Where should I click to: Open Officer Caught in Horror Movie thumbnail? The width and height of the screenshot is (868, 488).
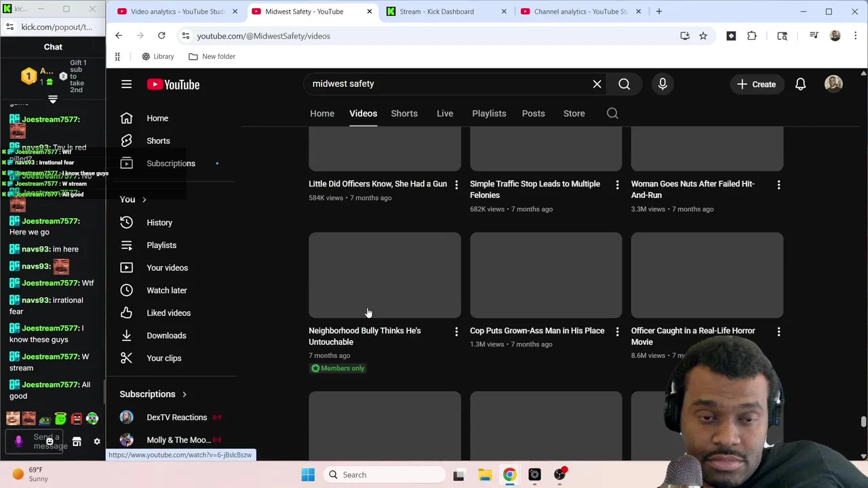(x=707, y=275)
